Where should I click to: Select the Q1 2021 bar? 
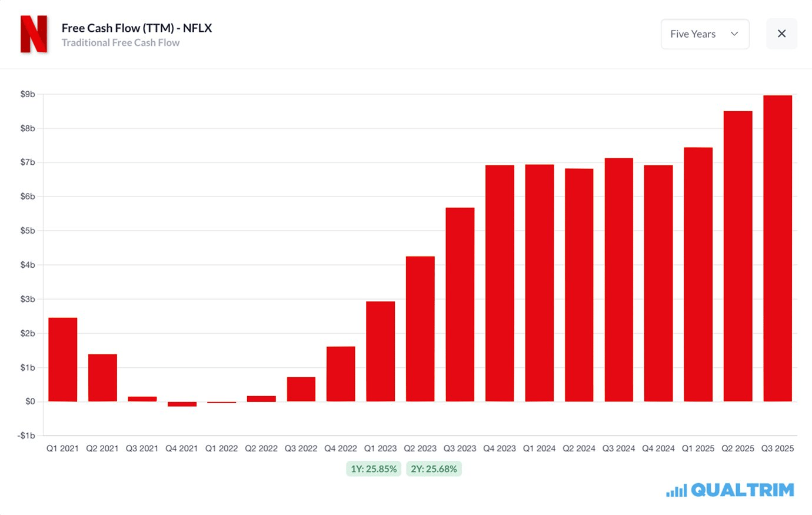pos(63,360)
